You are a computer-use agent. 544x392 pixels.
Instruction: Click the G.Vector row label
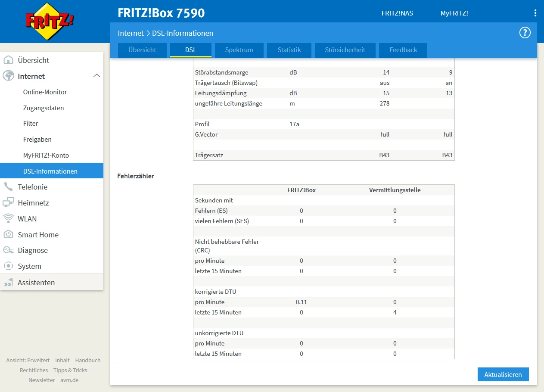(206, 134)
